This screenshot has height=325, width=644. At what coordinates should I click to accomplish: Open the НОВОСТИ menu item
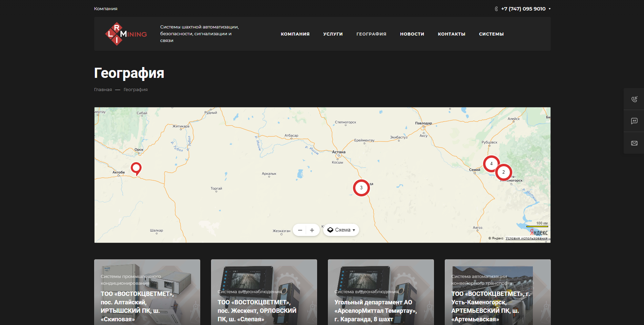[412, 34]
